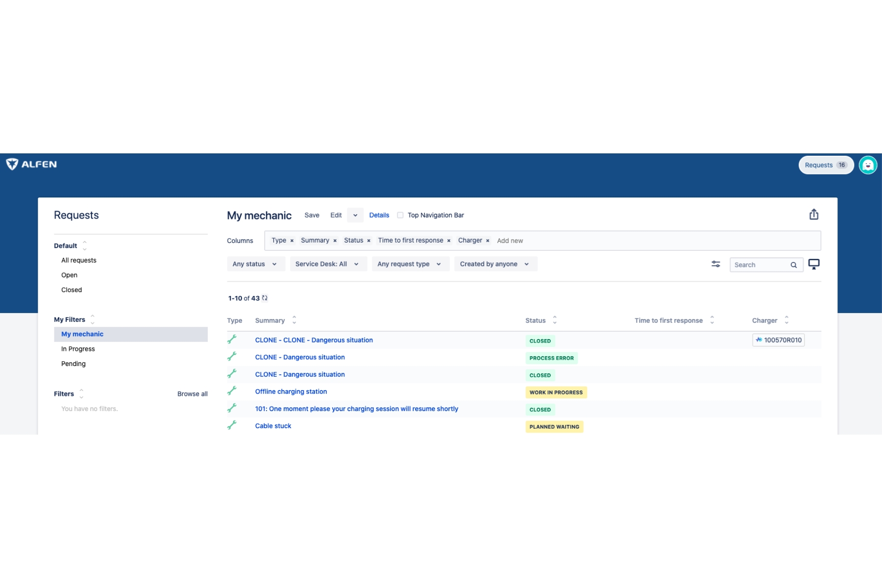Viewport: 882px width, 588px height.
Task: Open the Created by anyone dropdown
Action: click(x=495, y=264)
